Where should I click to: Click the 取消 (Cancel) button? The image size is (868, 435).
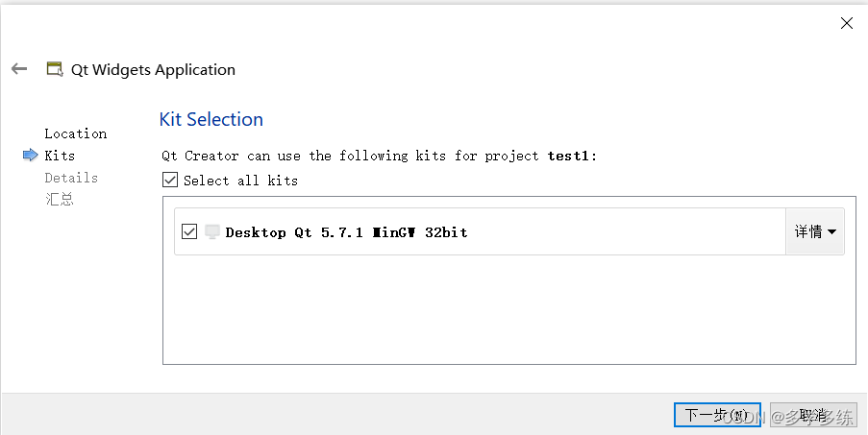click(x=813, y=415)
